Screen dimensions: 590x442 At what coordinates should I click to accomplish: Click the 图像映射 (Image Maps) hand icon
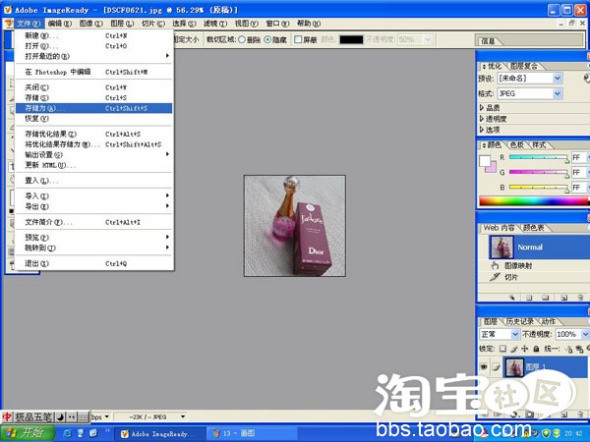(x=494, y=266)
